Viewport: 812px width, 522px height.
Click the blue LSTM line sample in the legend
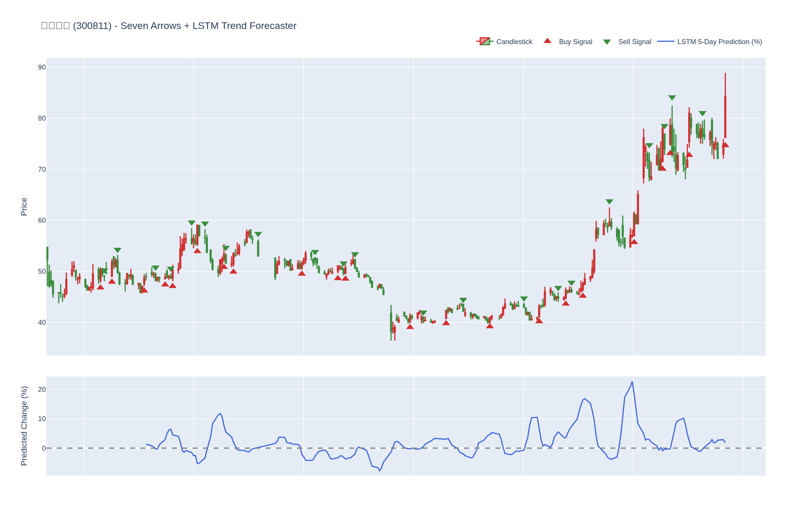coord(665,41)
